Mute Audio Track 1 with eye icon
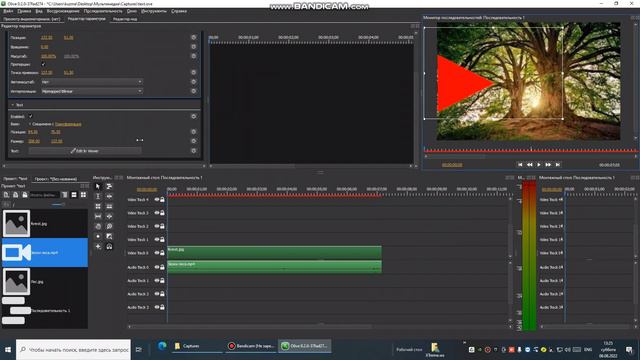Viewport: 640px width, 360px height. [157, 280]
